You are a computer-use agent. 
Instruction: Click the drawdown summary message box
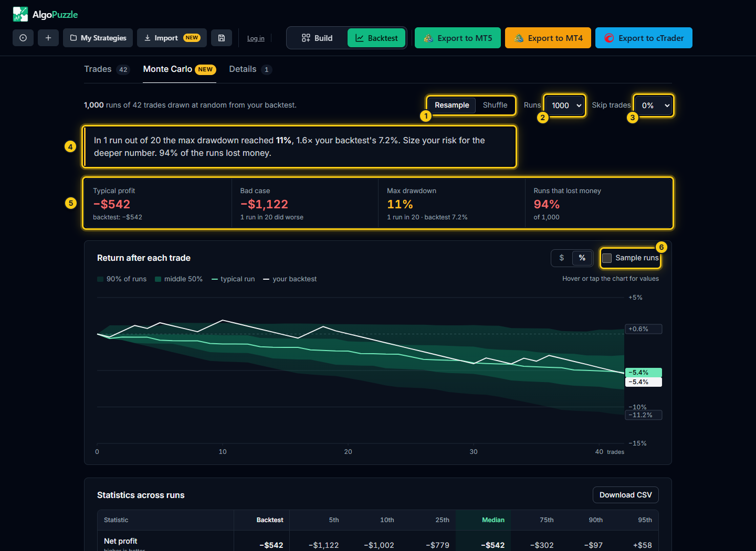click(299, 146)
